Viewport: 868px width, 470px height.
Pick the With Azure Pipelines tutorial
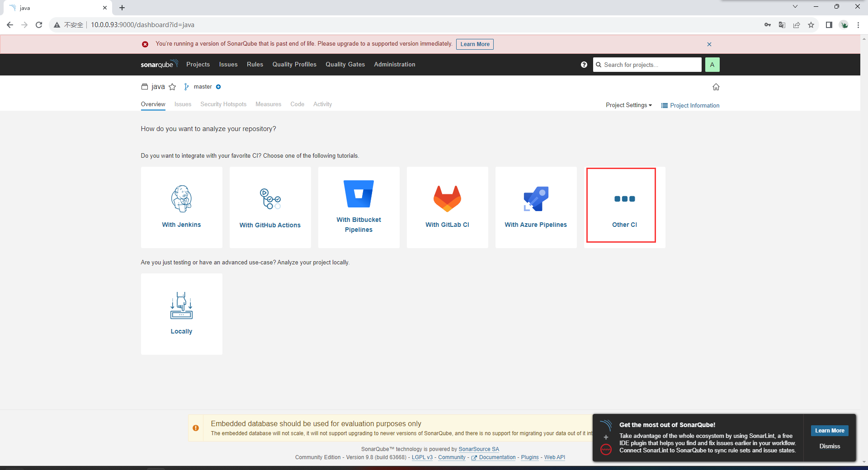point(536,207)
